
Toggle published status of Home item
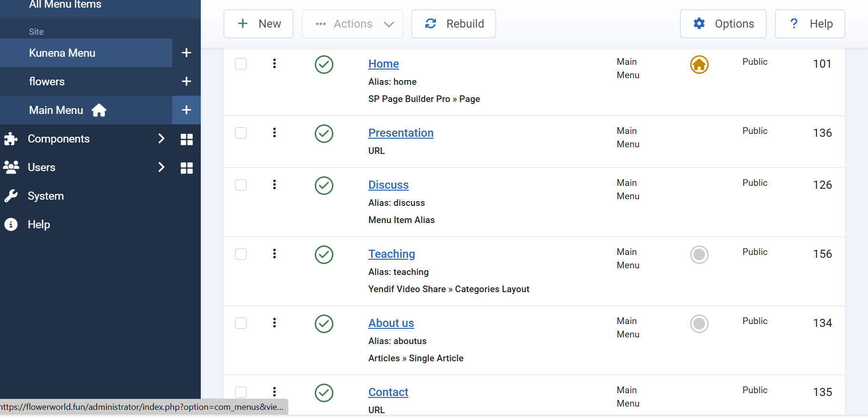pyautogui.click(x=324, y=64)
